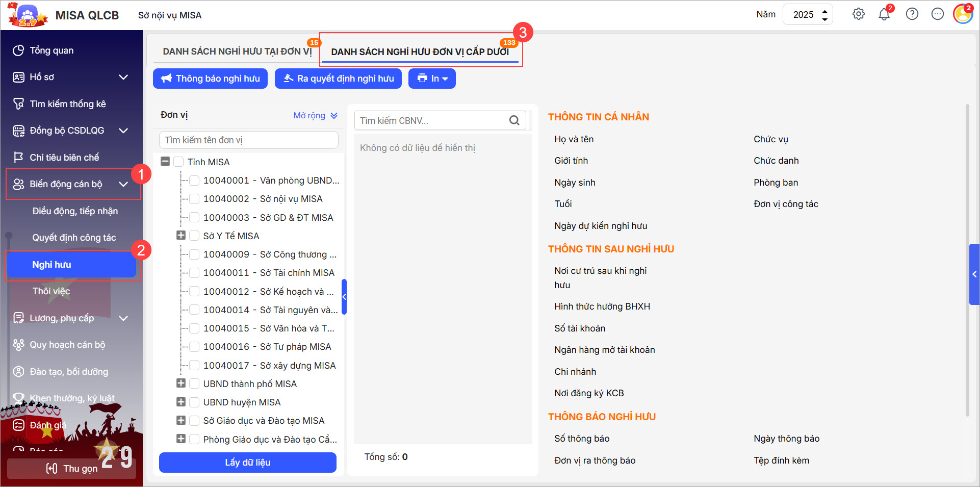Click the help question mark icon
The width and height of the screenshot is (980, 487).
pyautogui.click(x=912, y=14)
